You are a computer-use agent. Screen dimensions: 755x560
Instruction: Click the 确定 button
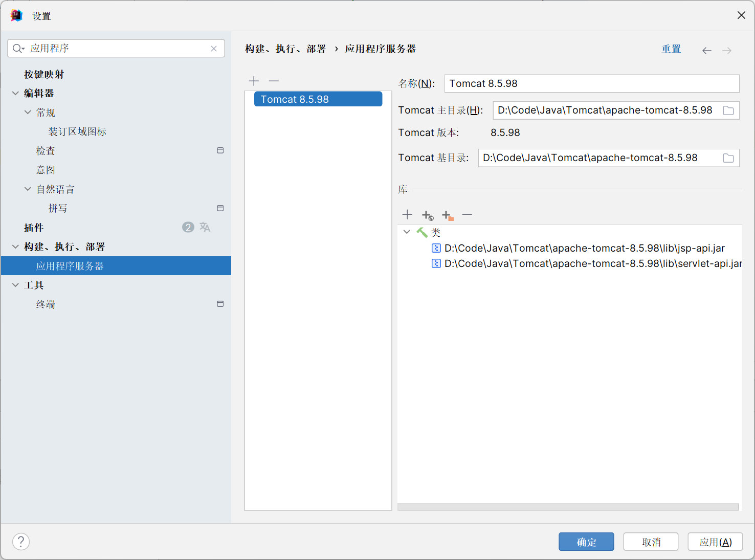click(x=586, y=542)
